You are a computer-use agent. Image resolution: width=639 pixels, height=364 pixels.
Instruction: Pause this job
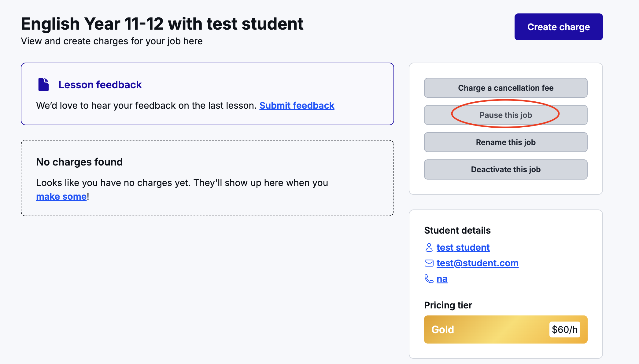click(x=505, y=115)
